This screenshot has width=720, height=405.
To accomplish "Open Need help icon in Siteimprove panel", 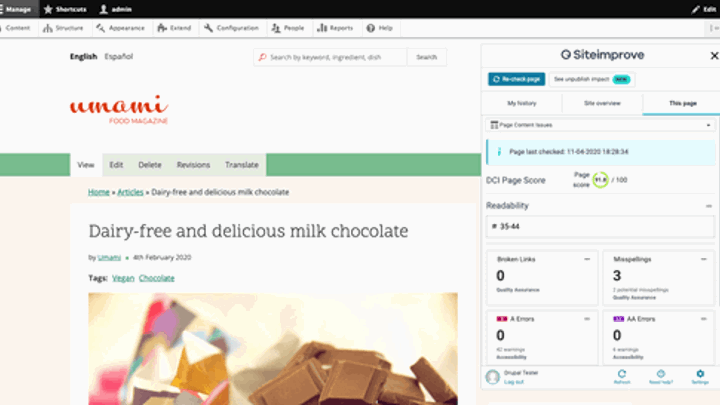I will (661, 374).
